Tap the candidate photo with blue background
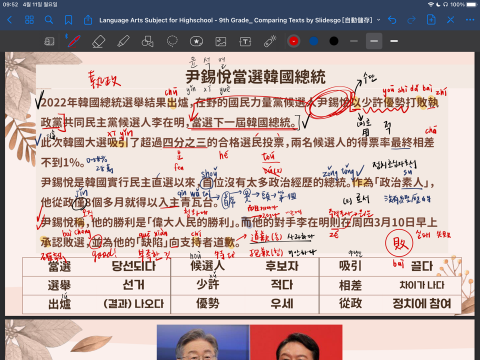Image resolution: width=480 pixels, height=360 pixels. tap(203, 342)
